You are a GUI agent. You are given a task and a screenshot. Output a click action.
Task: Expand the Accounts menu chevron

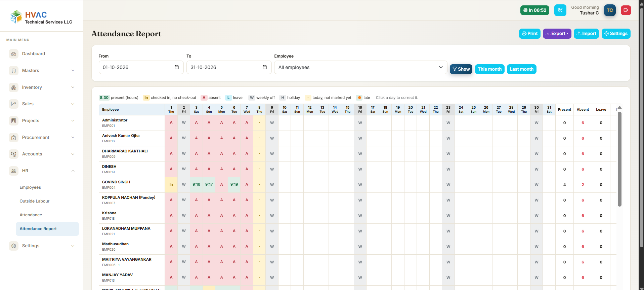pos(73,154)
